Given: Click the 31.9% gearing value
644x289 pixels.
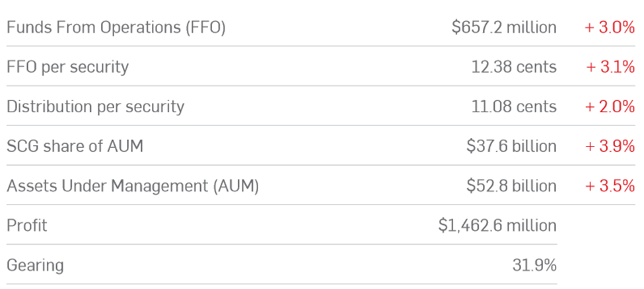Looking at the screenshot, I should [534, 265].
